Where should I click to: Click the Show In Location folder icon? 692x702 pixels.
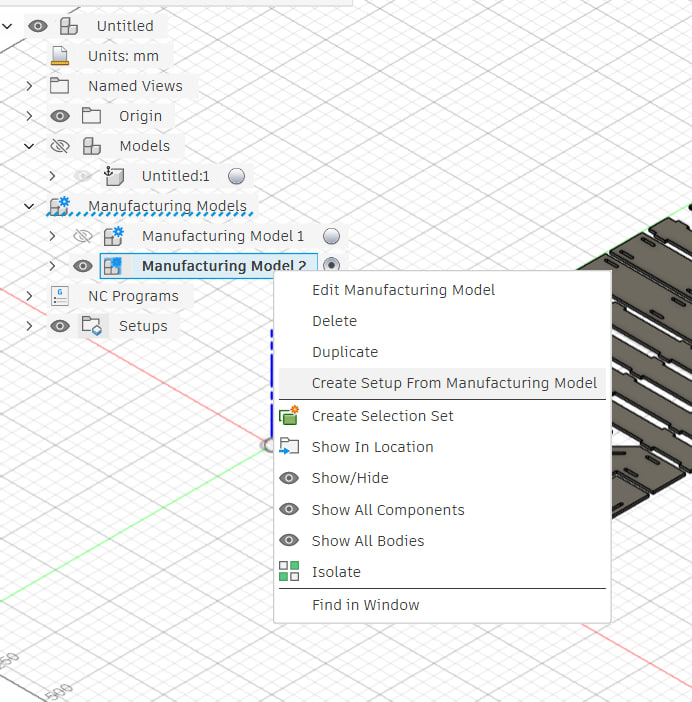pos(289,446)
